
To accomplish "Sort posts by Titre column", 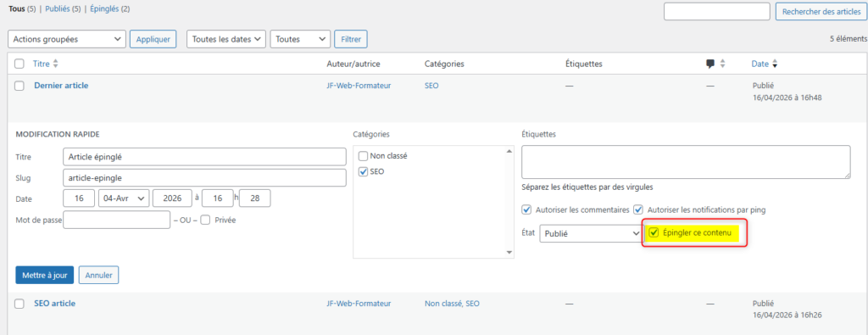I will pyautogui.click(x=42, y=64).
